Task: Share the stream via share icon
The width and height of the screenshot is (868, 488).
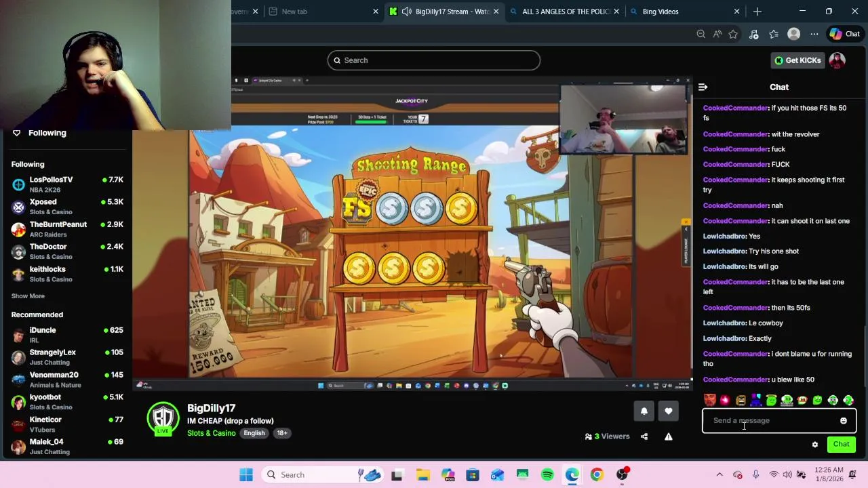Action: point(644,436)
